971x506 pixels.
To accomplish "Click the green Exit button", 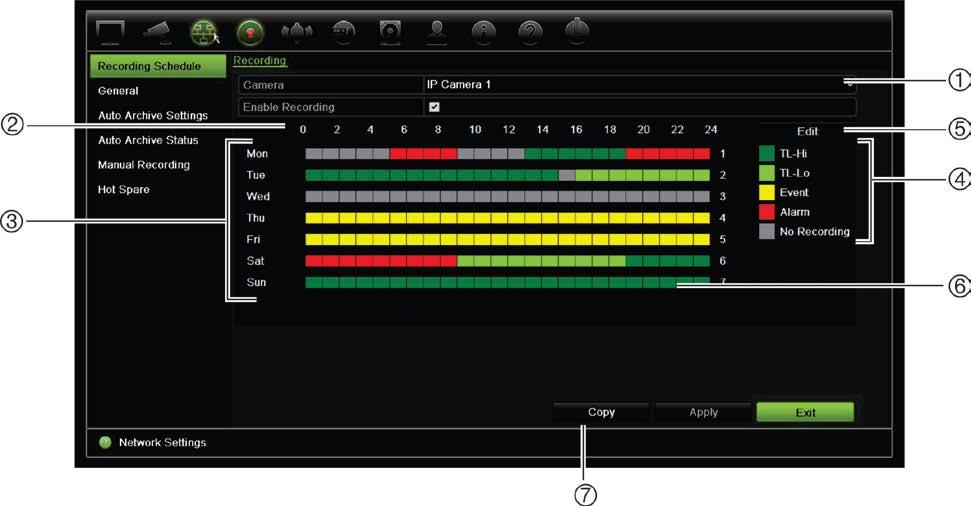I will (805, 412).
